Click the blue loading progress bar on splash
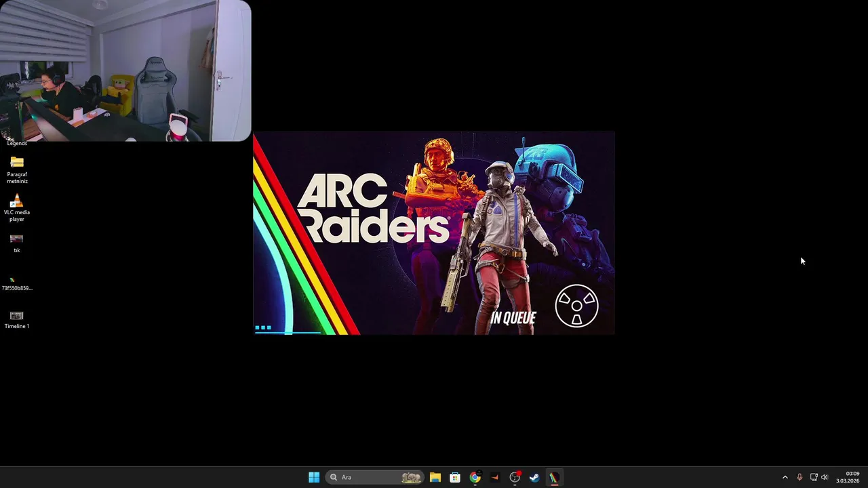The height and width of the screenshot is (488, 868). 288,332
